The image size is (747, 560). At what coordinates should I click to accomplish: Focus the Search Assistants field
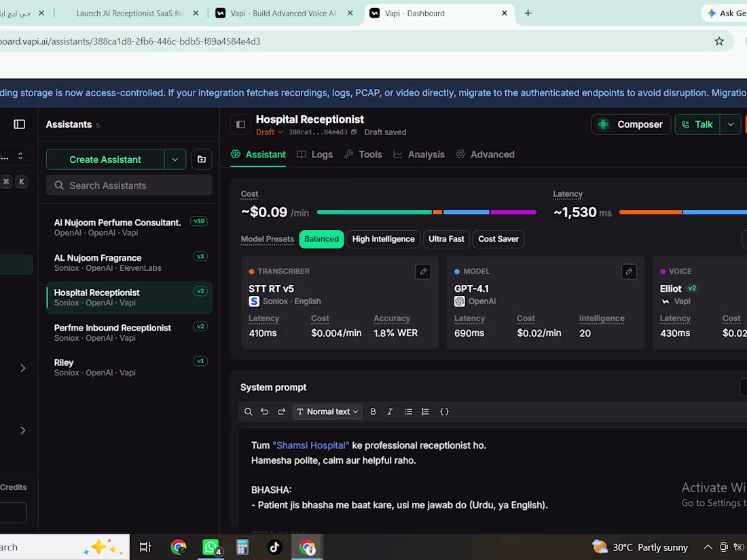pyautogui.click(x=129, y=185)
